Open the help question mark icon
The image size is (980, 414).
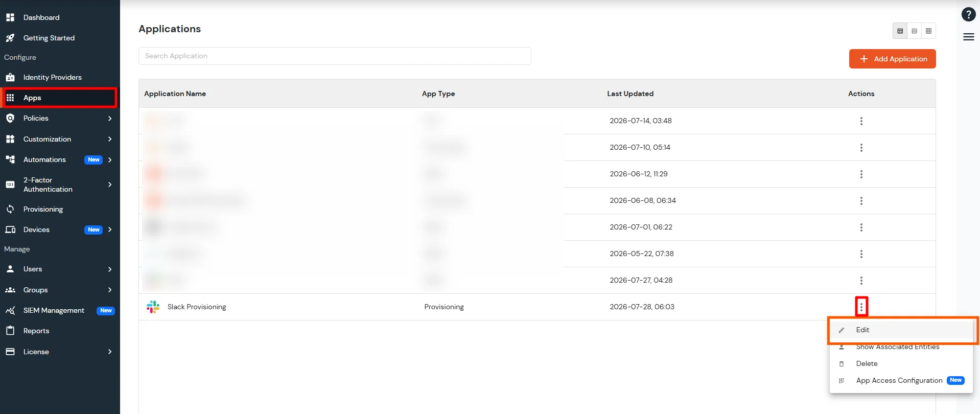point(968,14)
